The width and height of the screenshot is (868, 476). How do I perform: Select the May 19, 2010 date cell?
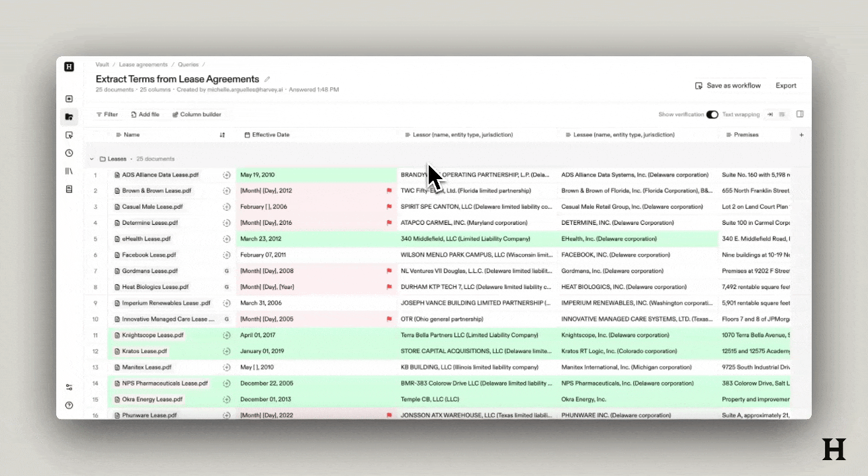316,175
